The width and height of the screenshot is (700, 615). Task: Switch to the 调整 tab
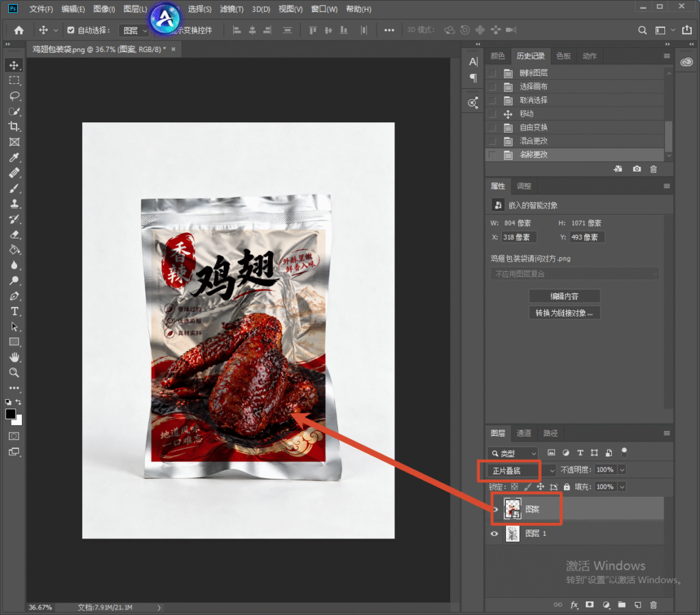click(x=524, y=186)
